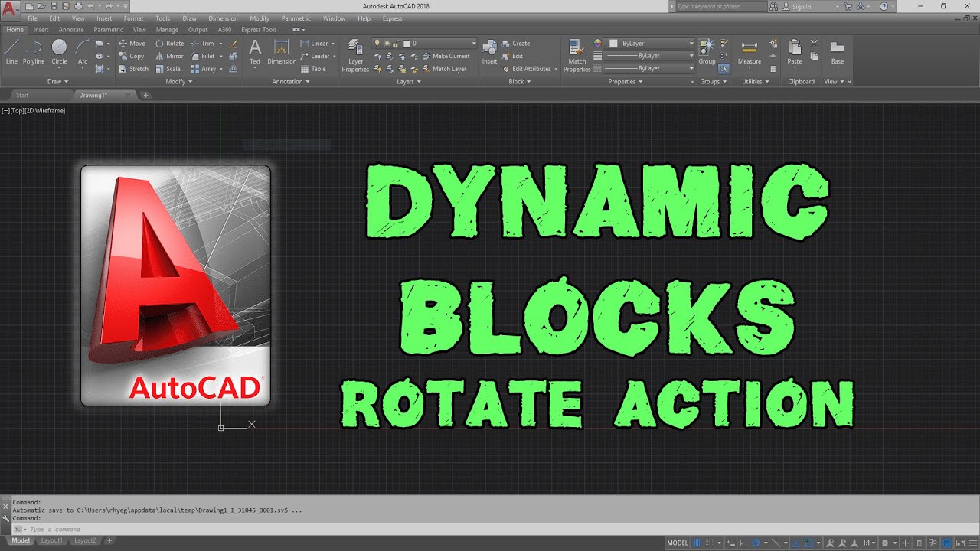Screen dimensions: 980x551
Task: Select the Polyline tool
Action: [x=34, y=52]
